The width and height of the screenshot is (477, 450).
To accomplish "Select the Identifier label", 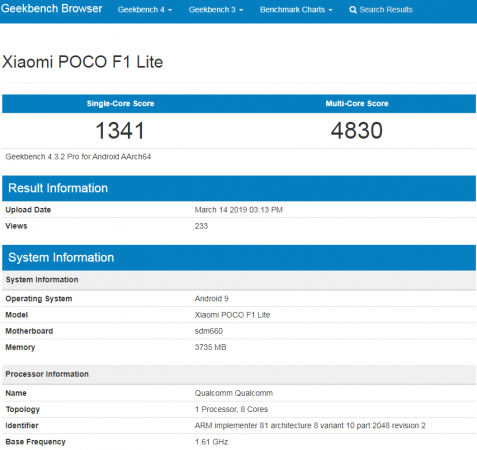I will 22,426.
